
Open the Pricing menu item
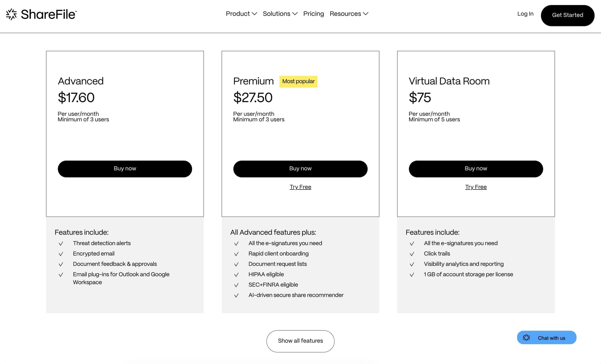[313, 14]
